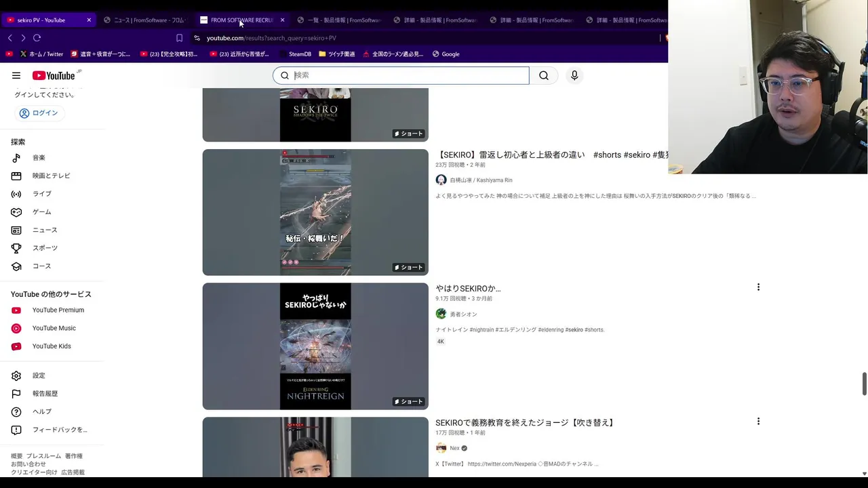Screen dimensions: 868x488
Task: Open video title やはりSEKIROか...
Action: (x=468, y=289)
